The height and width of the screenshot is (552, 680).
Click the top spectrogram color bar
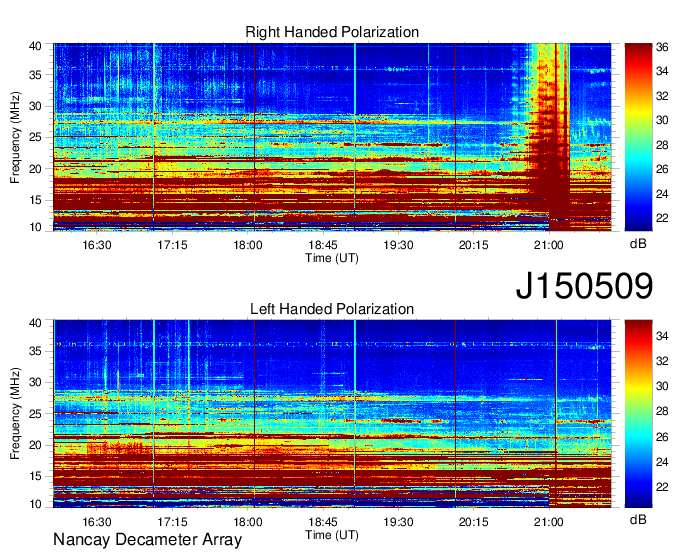pos(638,137)
